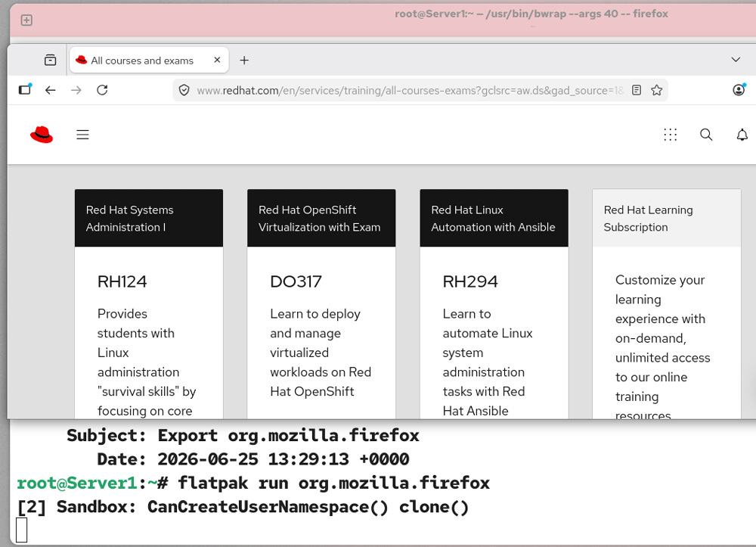Click the Customize your learning experience text
756x547 pixels.
click(663, 347)
